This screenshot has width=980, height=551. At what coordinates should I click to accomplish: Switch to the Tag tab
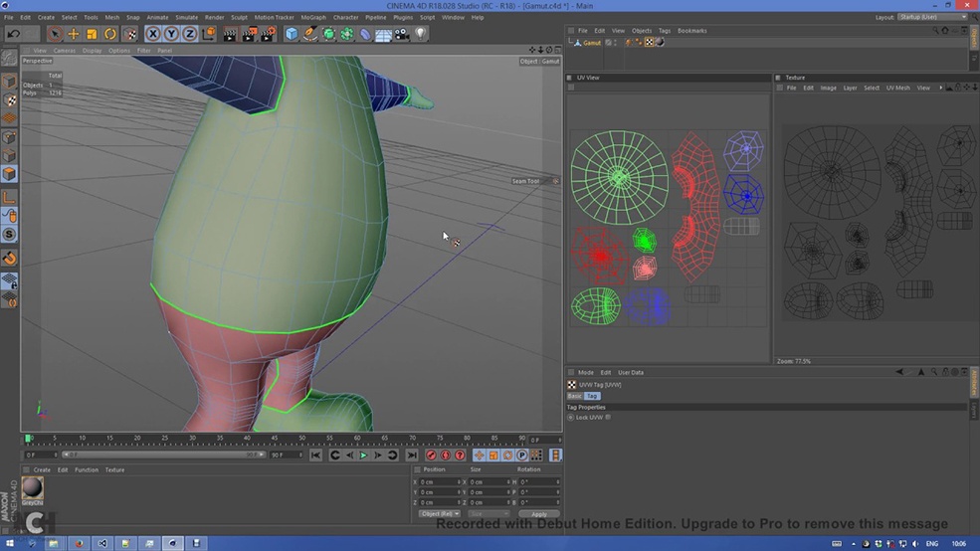(592, 396)
